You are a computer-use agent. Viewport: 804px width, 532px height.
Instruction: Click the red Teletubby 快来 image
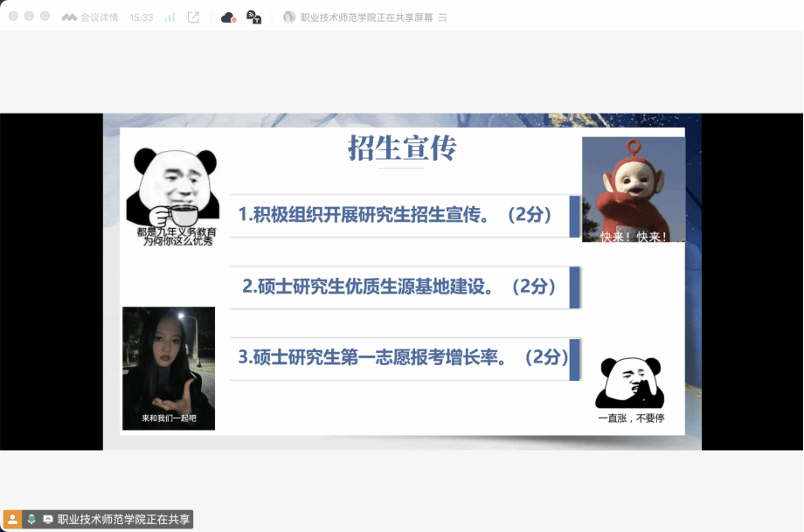coord(634,189)
